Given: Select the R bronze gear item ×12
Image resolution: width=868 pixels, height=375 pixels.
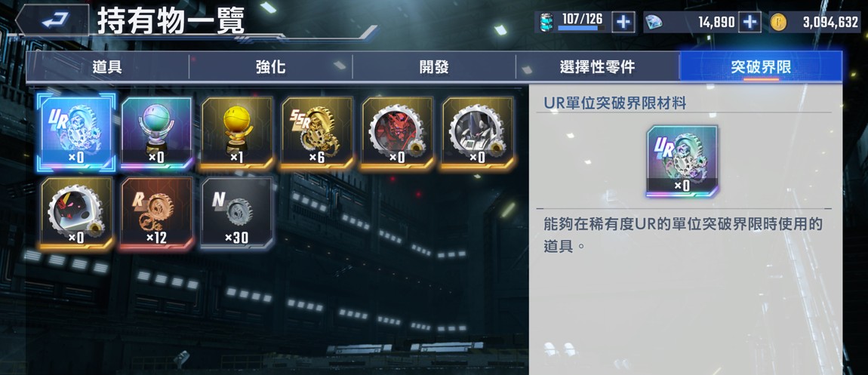Looking at the screenshot, I should coord(156,213).
